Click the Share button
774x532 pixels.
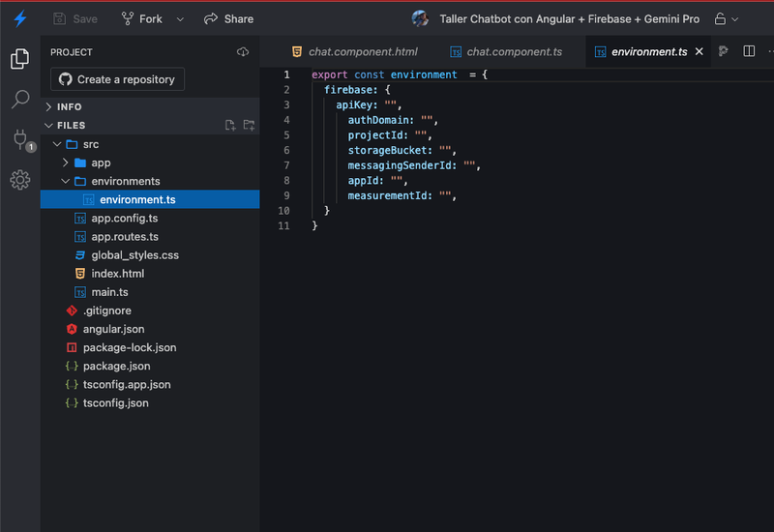click(228, 19)
